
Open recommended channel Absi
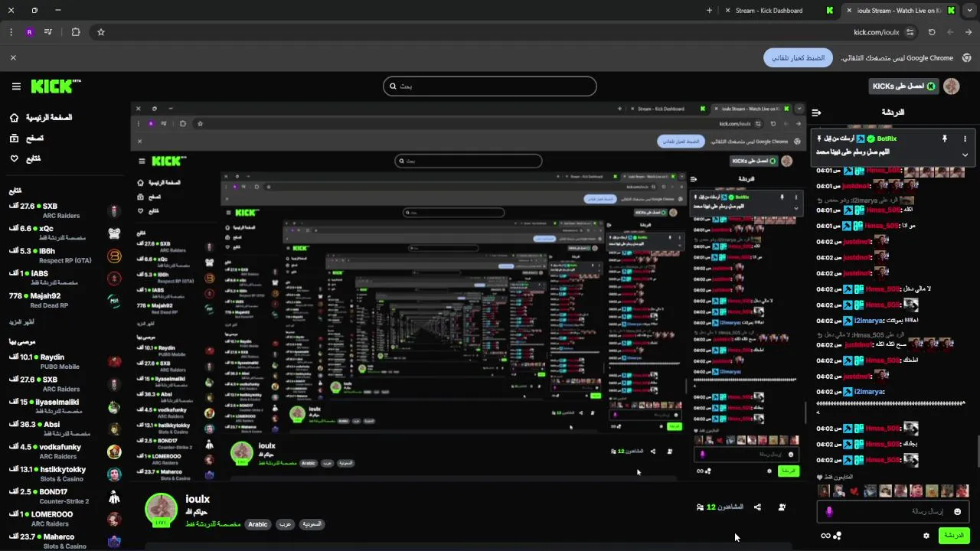click(65, 429)
